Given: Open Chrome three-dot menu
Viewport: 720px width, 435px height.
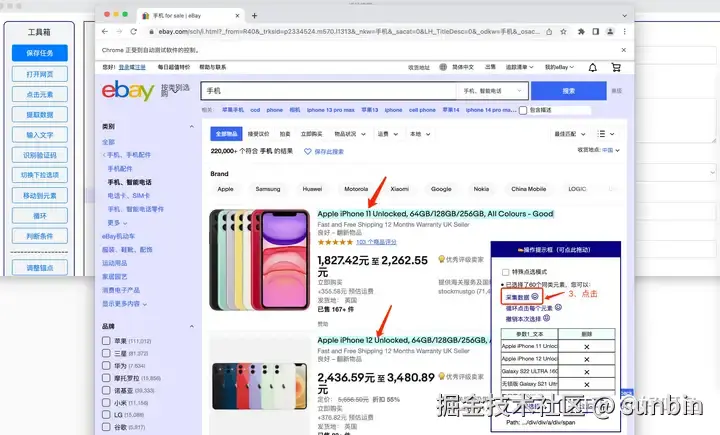Looking at the screenshot, I should [624, 32].
